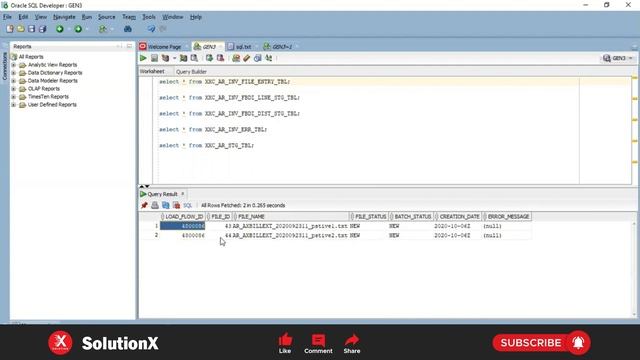Open the Explain Plan dropdown arrow

pyautogui.click(x=174, y=58)
